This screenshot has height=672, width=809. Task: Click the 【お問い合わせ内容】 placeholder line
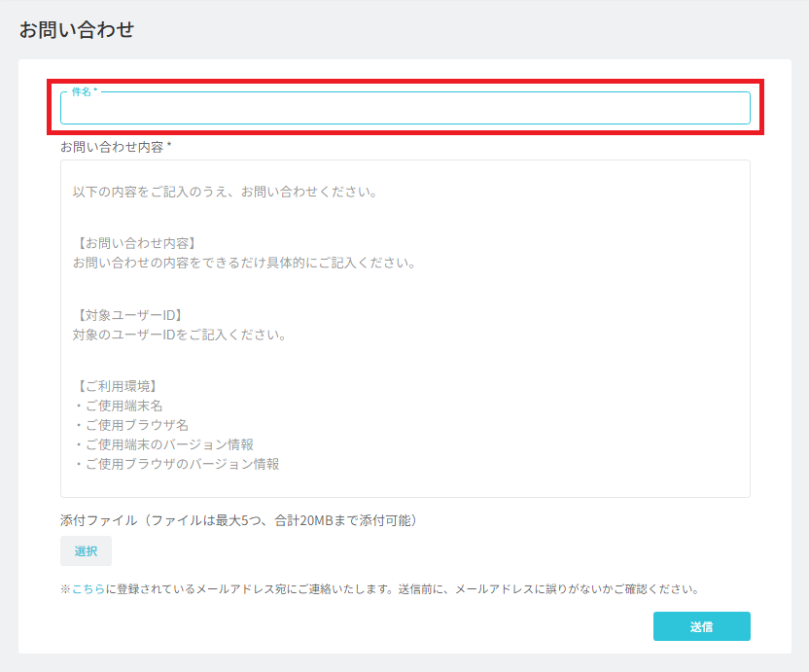pos(134,243)
